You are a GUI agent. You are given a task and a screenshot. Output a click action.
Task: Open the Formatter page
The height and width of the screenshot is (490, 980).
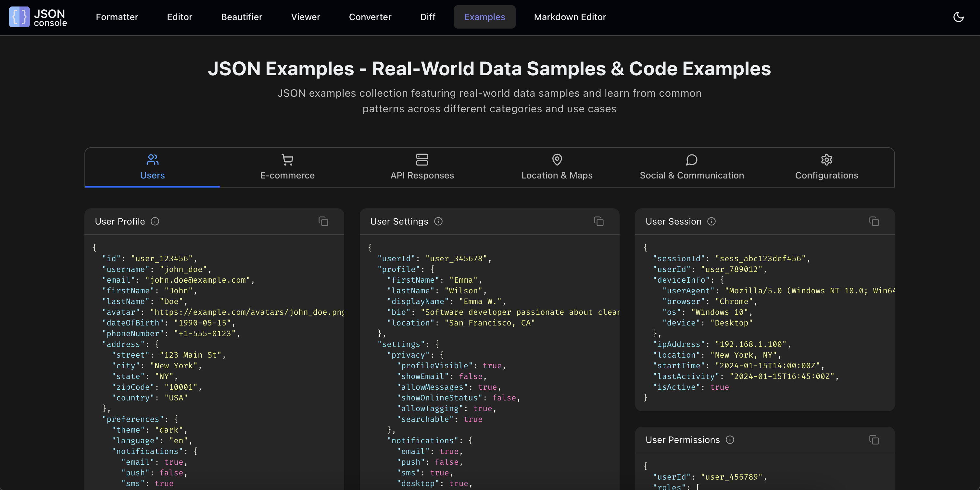point(117,17)
